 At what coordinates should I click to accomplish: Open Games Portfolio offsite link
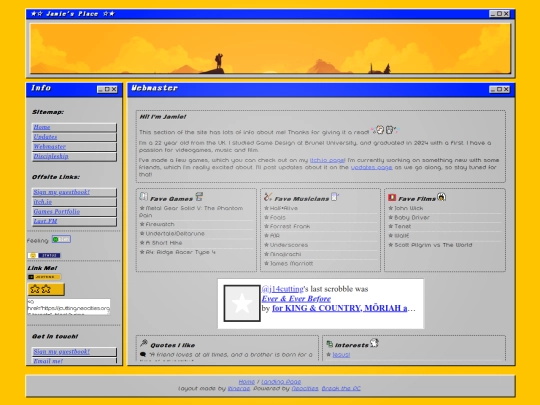tap(57, 211)
